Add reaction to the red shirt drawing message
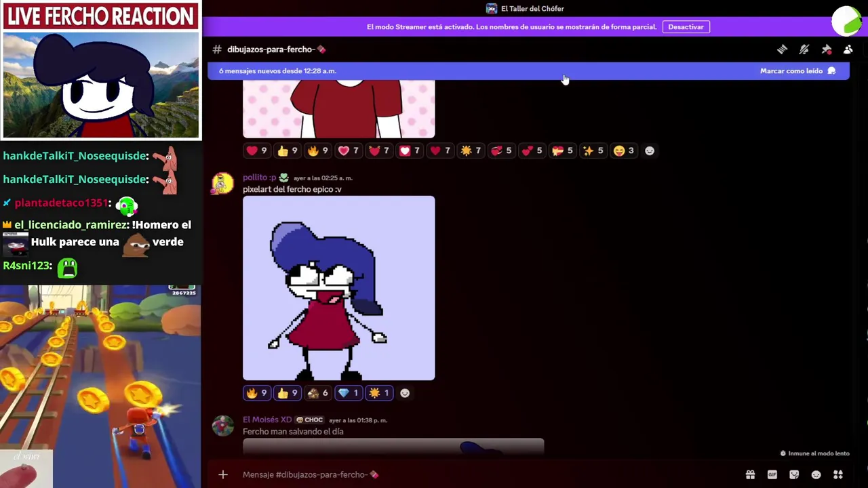 650,150
